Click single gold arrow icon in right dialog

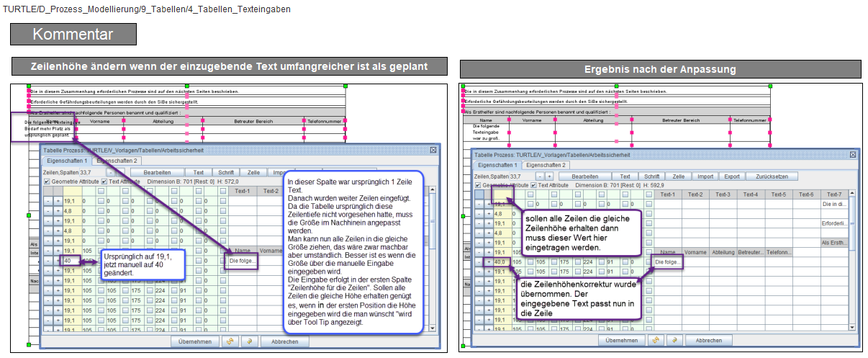pyautogui.click(x=674, y=340)
